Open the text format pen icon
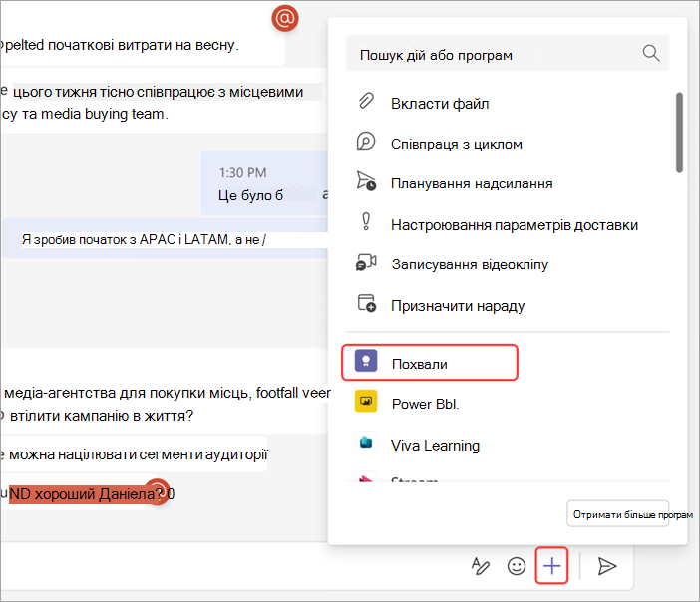The height and width of the screenshot is (602, 700). pos(481,566)
